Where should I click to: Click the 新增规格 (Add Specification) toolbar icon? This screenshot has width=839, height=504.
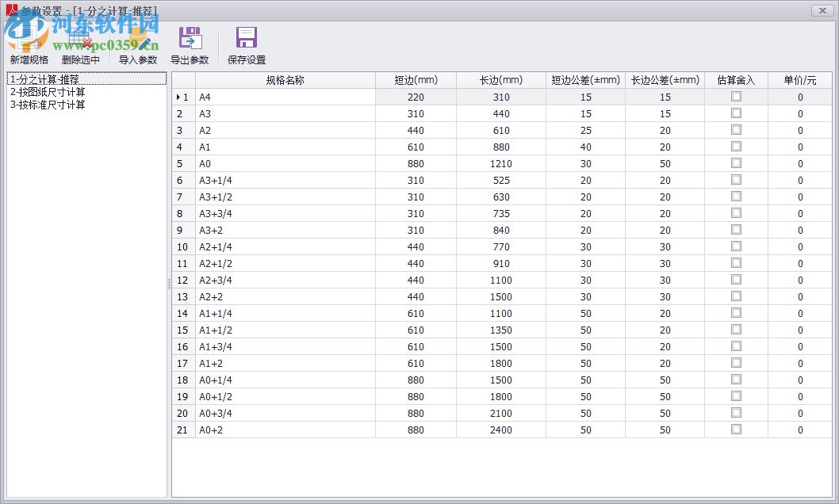coord(29,36)
